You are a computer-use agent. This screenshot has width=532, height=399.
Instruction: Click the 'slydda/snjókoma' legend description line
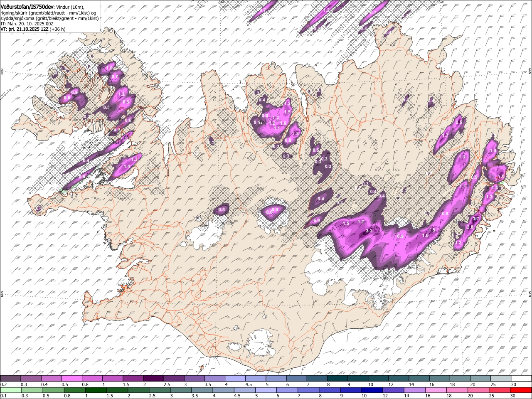50,18
